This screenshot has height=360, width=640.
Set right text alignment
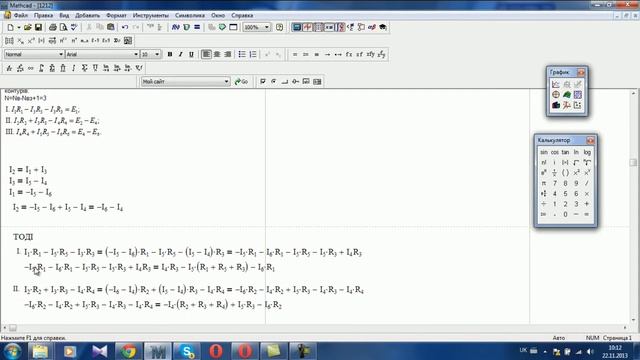click(227, 54)
